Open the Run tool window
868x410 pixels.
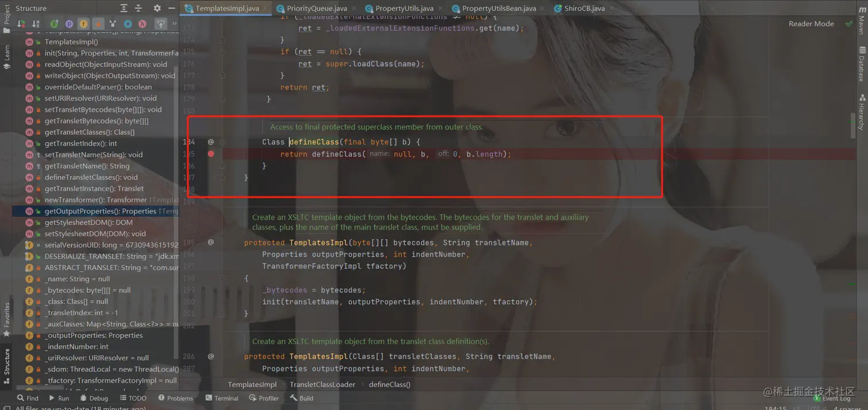(59, 398)
